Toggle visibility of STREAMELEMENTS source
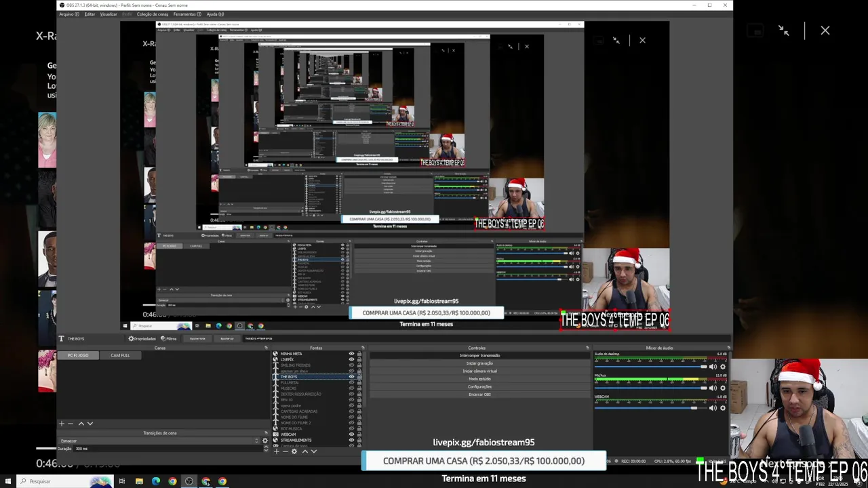868x488 pixels. click(351, 440)
